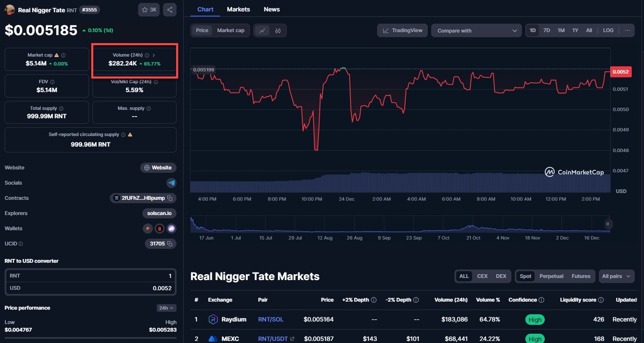Image resolution: width=644 pixels, height=343 pixels.
Task: Set chart range to 1M
Action: click(x=561, y=30)
